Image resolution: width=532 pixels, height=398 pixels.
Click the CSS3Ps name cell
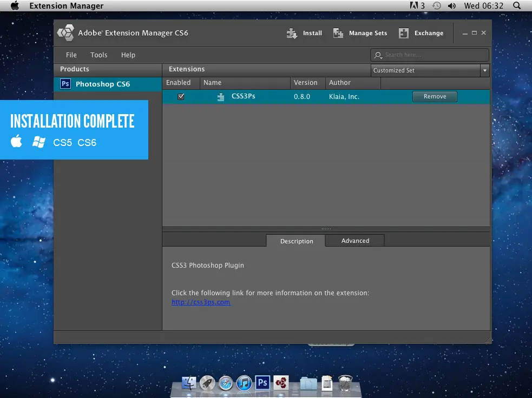point(243,96)
